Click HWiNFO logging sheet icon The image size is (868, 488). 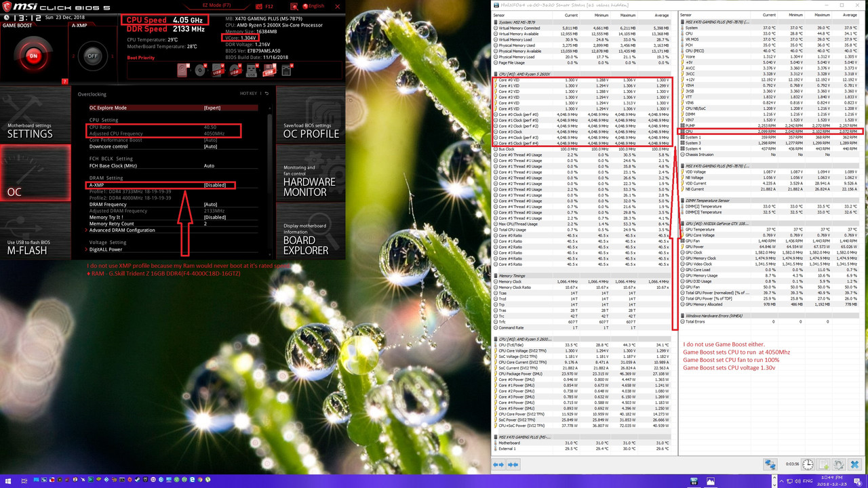(x=822, y=464)
